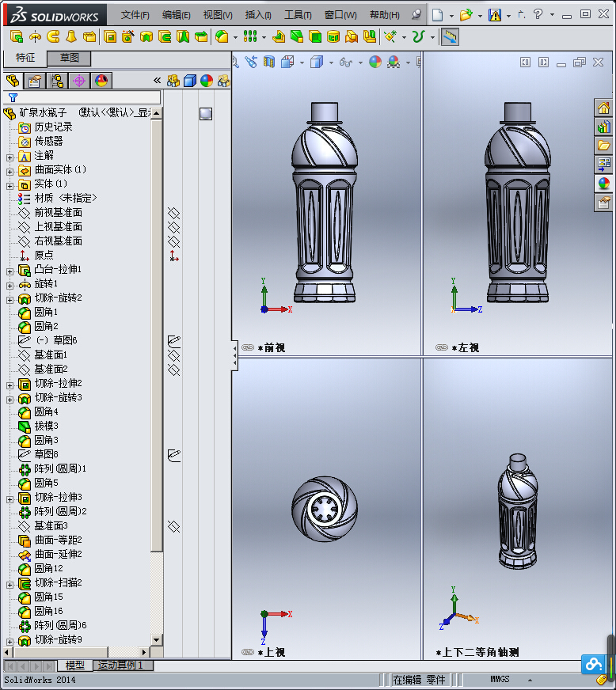Select the Extruded Boss/Base tool
The image size is (616, 690).
point(17,37)
